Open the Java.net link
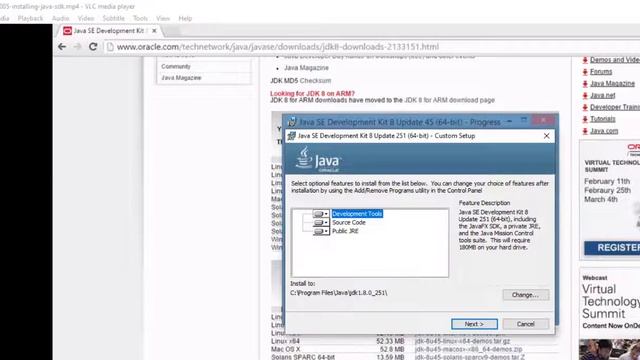Viewport: 640px width, 360px height. (x=602, y=95)
